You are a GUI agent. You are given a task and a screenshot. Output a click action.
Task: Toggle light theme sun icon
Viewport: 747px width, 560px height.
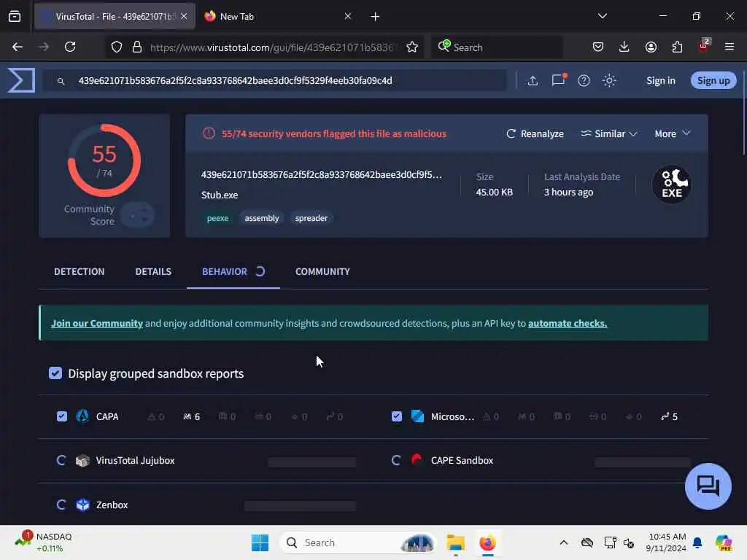[x=609, y=80]
